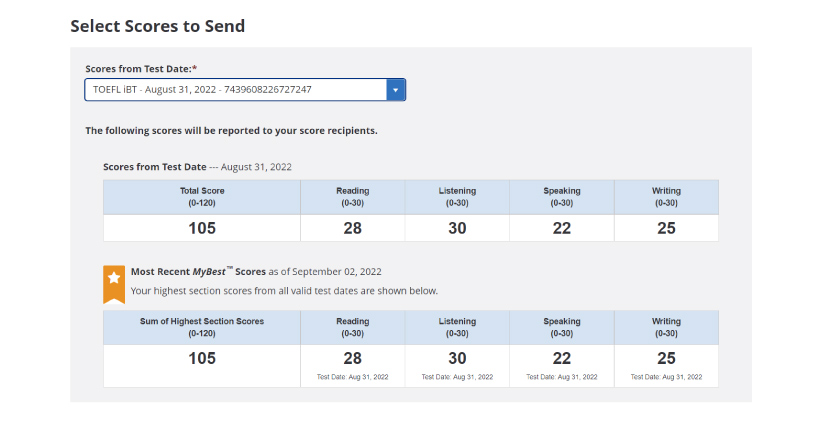Click the Speaking score 22 in the test date table
Viewport: 832px width, 424px height.
click(x=561, y=228)
